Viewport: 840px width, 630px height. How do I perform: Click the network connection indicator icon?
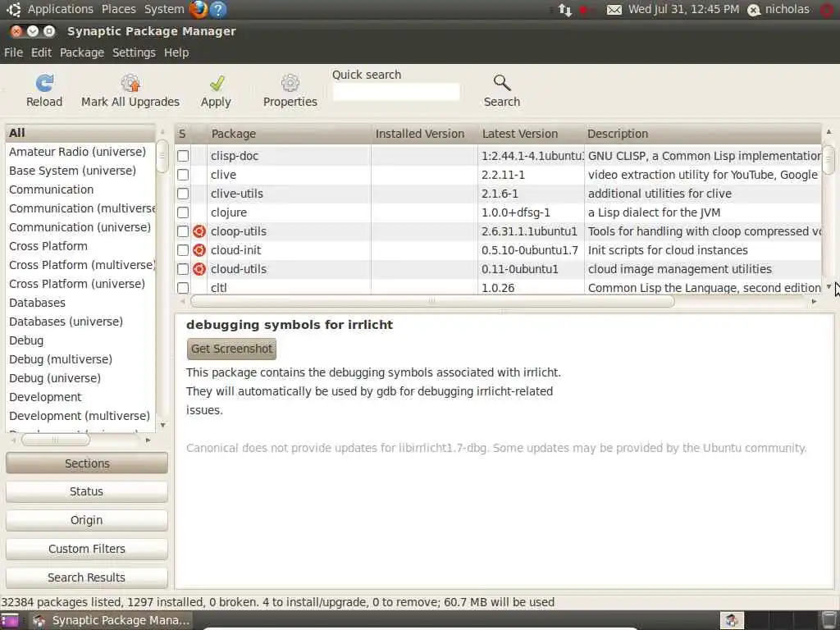[x=565, y=10]
